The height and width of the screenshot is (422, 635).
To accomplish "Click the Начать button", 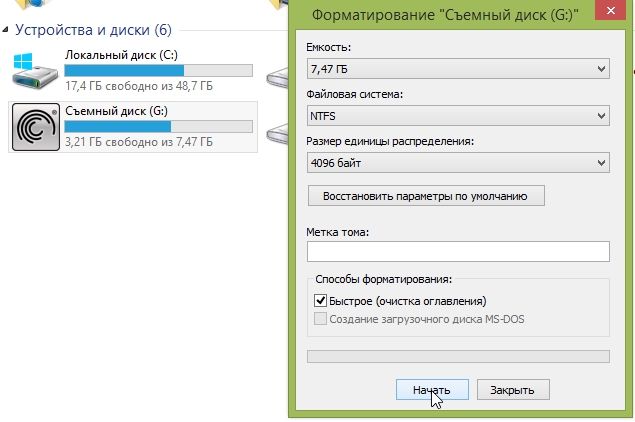I will [432, 390].
